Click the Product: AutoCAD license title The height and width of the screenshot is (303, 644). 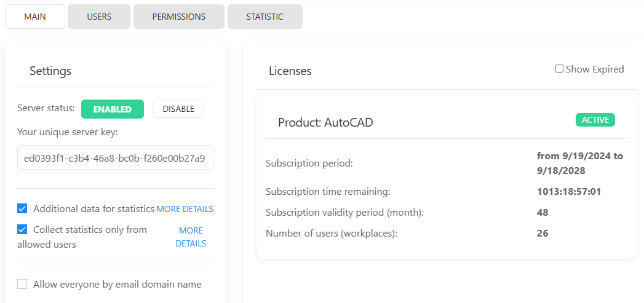[x=325, y=123]
